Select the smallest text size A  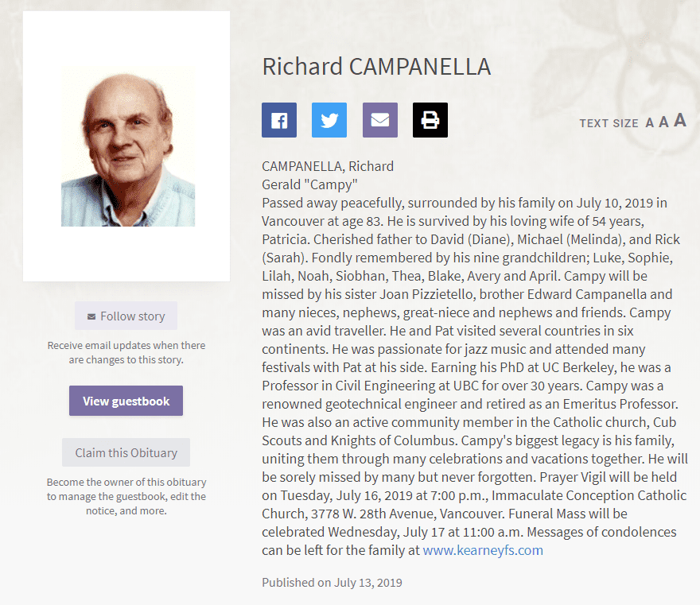(650, 123)
